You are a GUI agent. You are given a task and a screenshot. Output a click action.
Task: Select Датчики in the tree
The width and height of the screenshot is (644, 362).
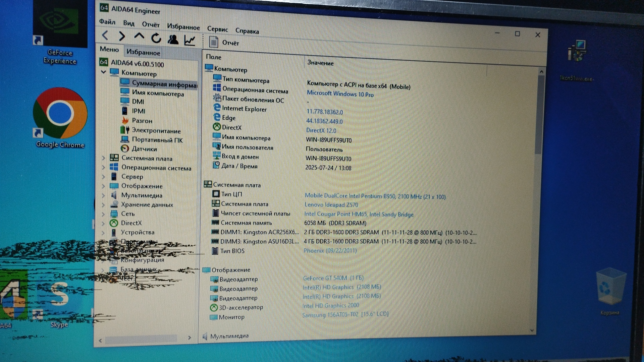(144, 149)
